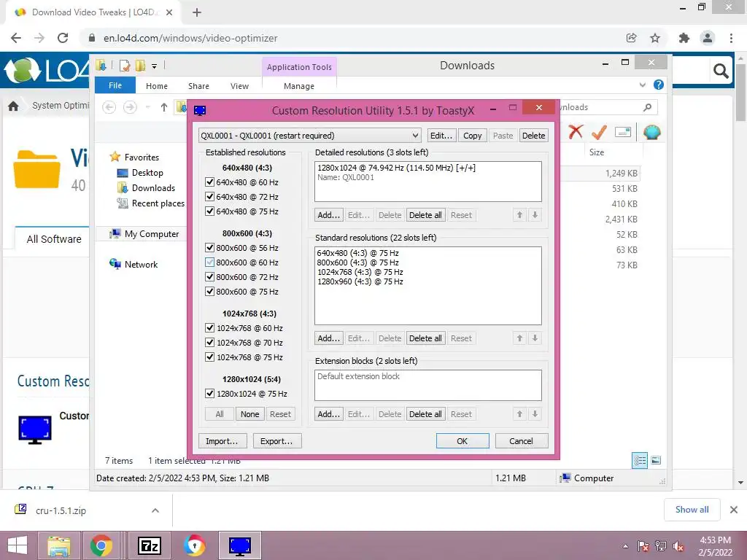Open the Explorer File menu

tap(115, 86)
